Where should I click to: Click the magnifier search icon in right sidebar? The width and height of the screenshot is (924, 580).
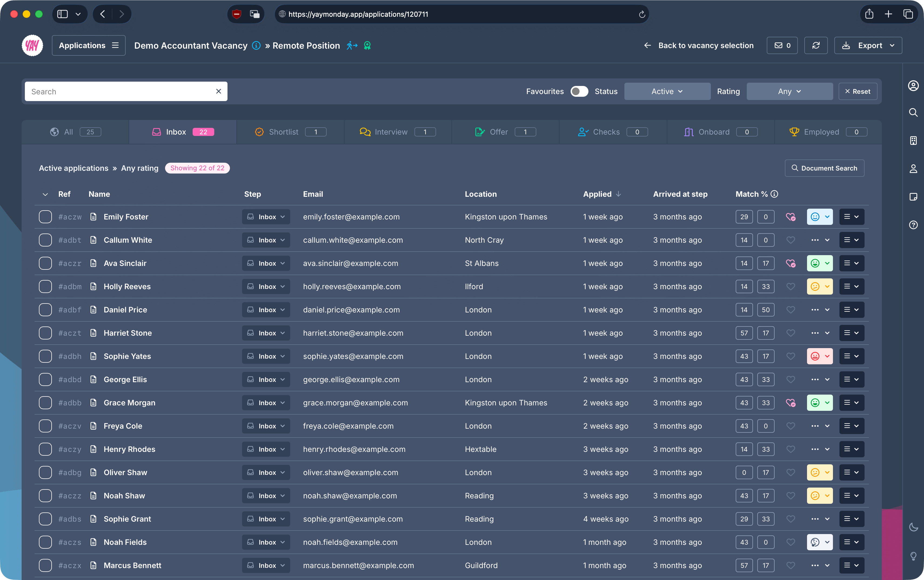pos(914,112)
